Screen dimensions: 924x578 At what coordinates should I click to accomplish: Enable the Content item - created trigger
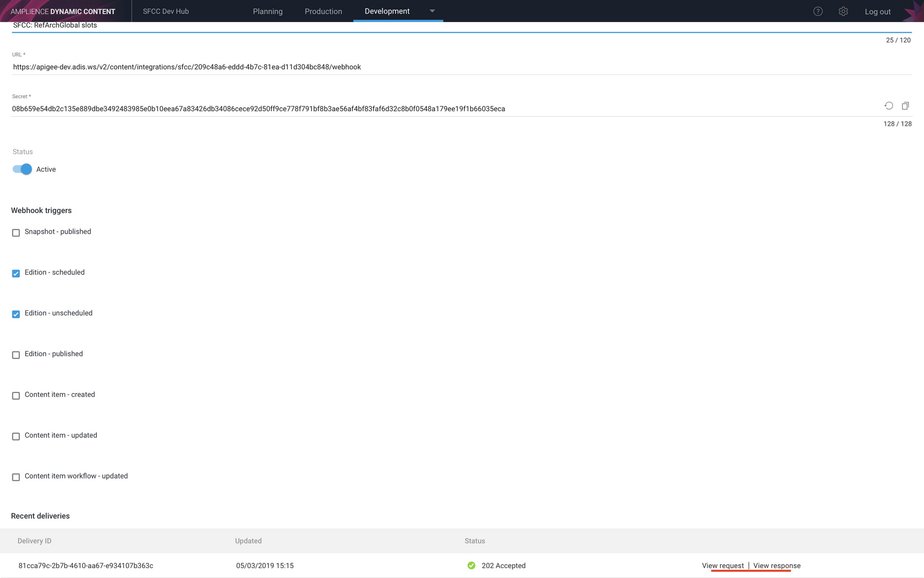16,396
